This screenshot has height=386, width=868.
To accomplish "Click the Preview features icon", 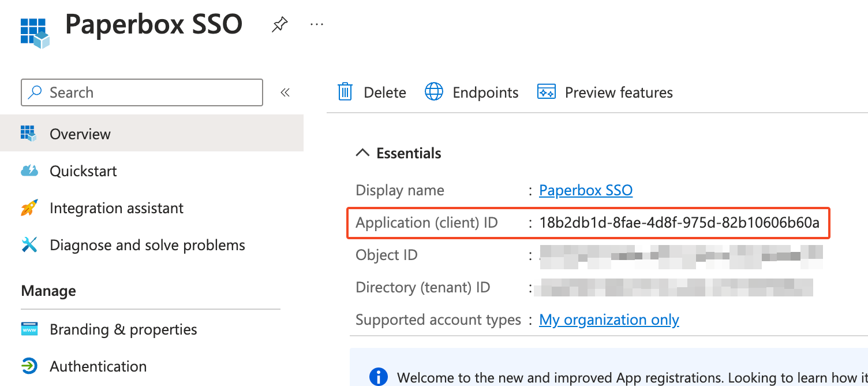I will point(546,91).
